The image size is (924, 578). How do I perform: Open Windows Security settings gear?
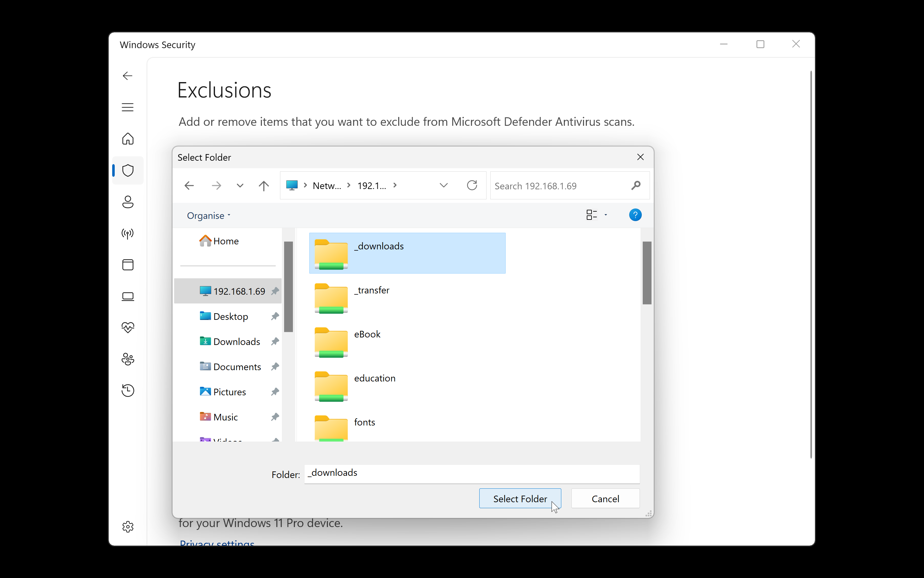(x=128, y=526)
